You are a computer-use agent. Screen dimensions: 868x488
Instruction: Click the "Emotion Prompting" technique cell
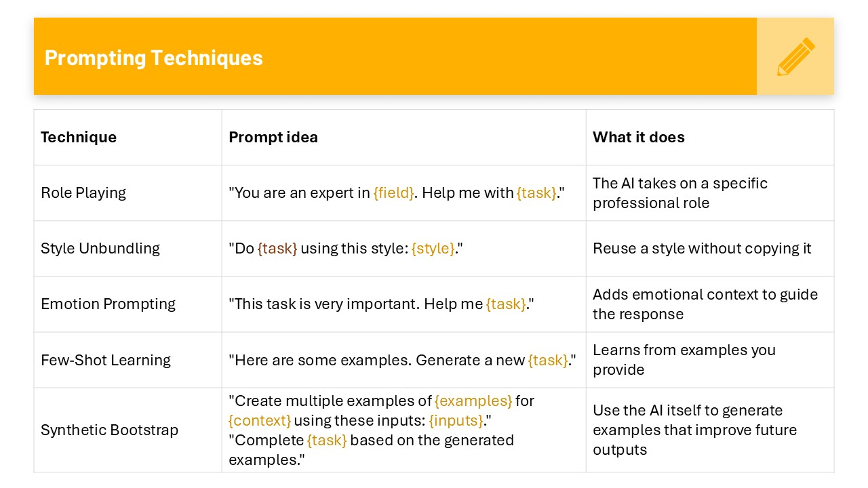pos(108,304)
